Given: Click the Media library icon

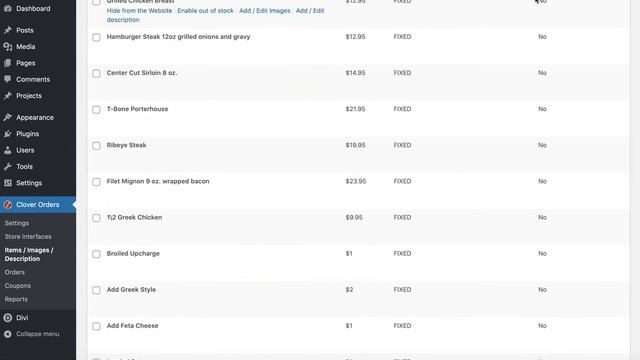Looking at the screenshot, I should click(x=8, y=47).
